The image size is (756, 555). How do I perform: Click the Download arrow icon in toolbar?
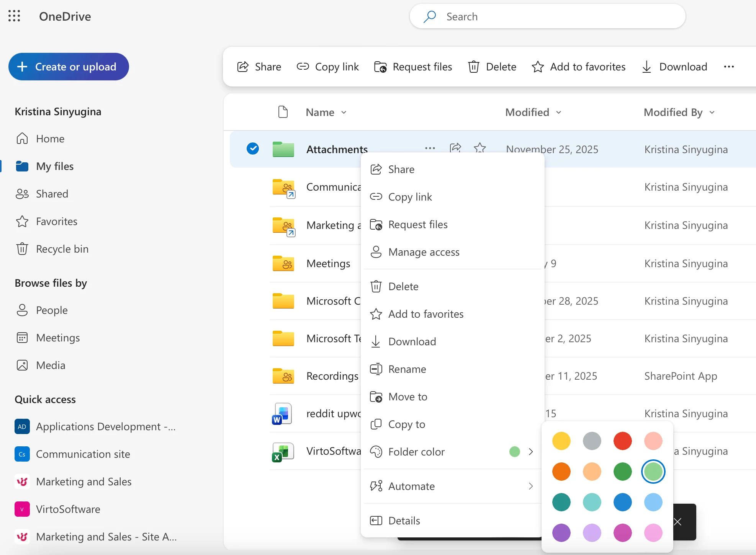[646, 67]
